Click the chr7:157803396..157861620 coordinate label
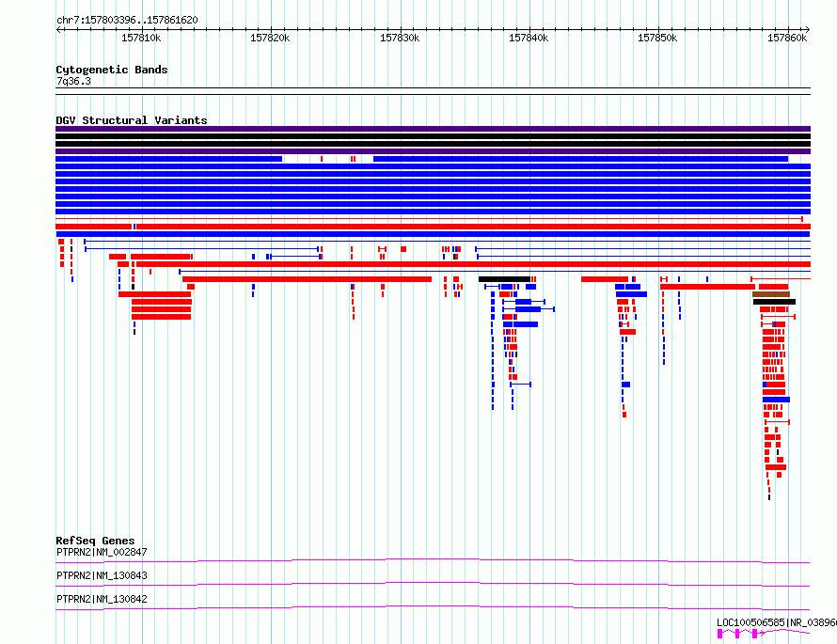This screenshot has width=837, height=644. click(x=127, y=20)
